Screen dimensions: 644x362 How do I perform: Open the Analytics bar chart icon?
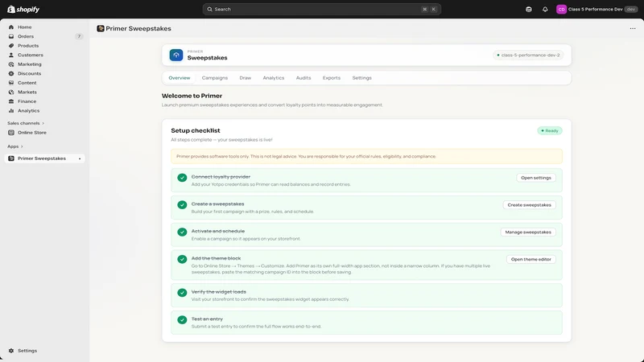tap(11, 111)
